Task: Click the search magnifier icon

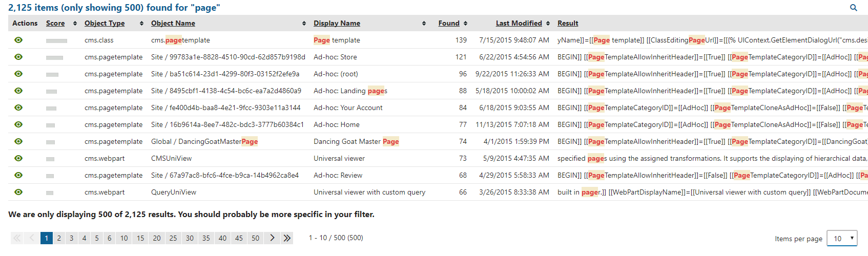Action: pos(854,8)
